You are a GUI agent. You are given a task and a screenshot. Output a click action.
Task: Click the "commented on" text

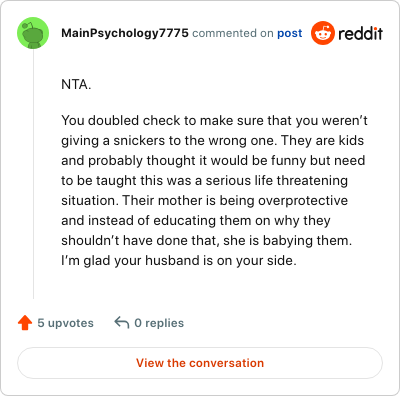coord(233,33)
